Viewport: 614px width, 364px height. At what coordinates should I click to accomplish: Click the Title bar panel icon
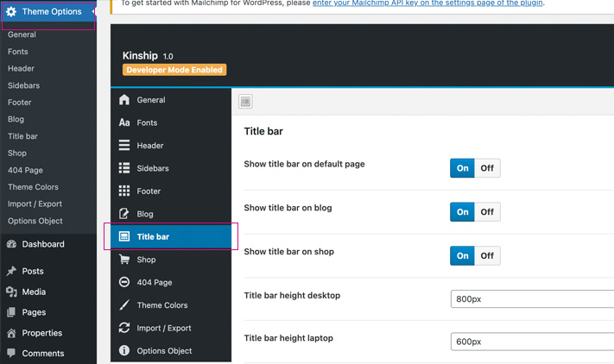coord(124,236)
